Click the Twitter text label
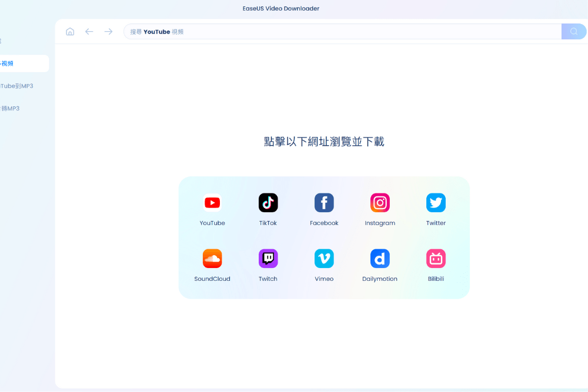 (x=436, y=223)
